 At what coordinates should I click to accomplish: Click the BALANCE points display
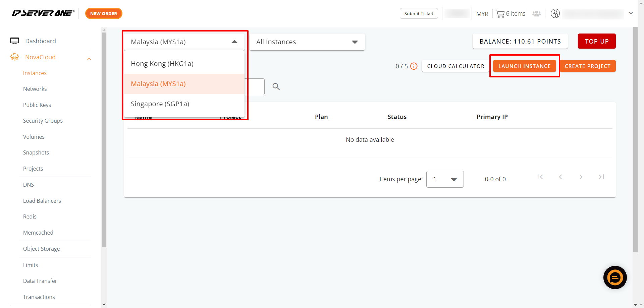pyautogui.click(x=520, y=41)
